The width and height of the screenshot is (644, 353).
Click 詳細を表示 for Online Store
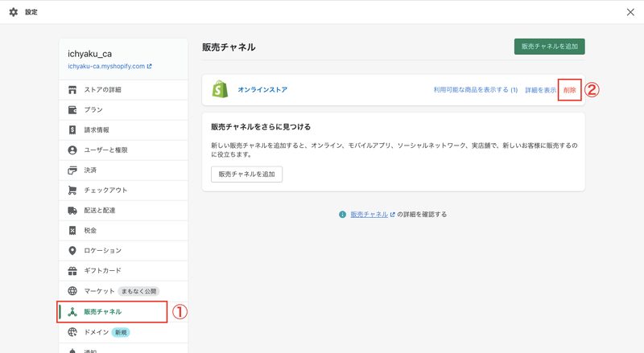click(540, 90)
